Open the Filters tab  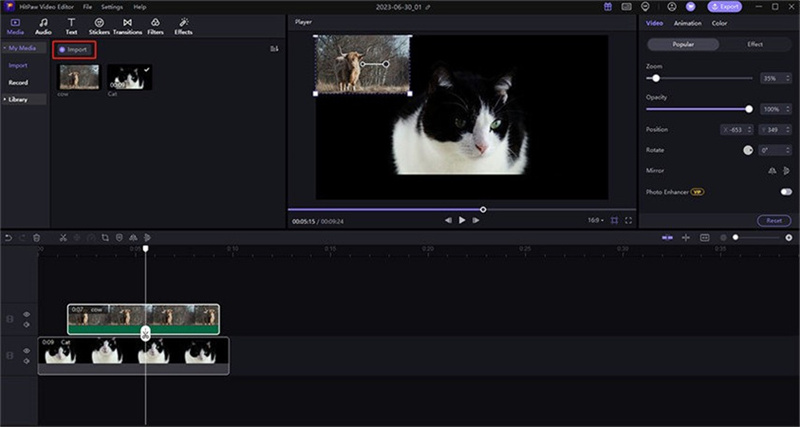tap(156, 27)
